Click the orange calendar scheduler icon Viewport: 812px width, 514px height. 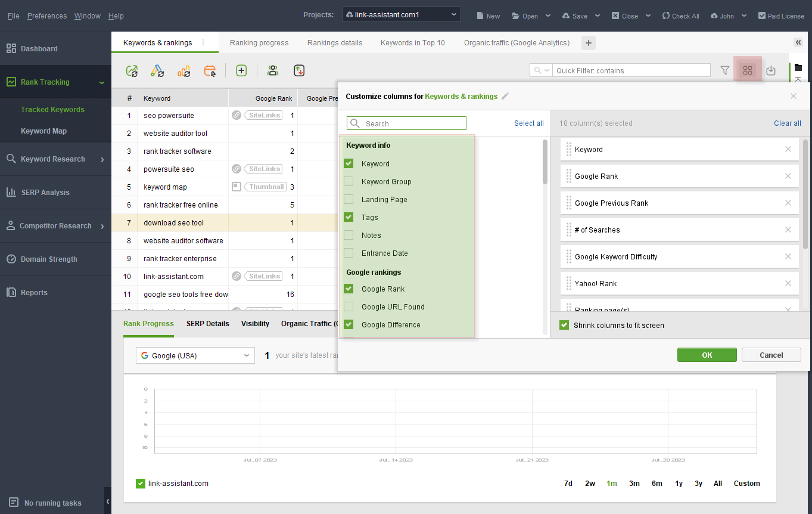pos(210,71)
